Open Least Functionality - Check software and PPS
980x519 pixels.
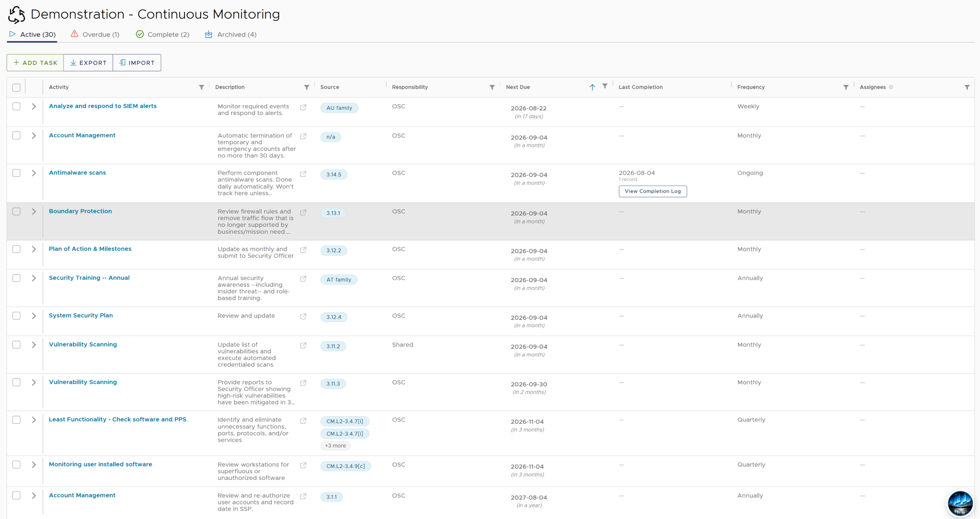(118, 419)
